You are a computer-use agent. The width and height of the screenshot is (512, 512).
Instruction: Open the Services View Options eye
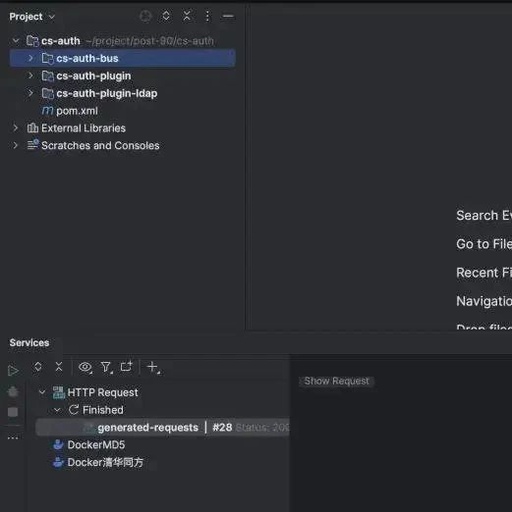tap(85, 367)
